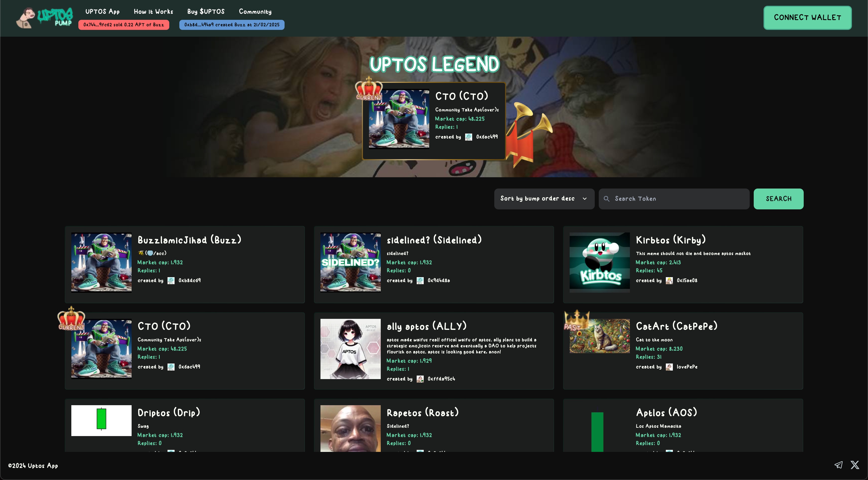Open the UPTOS App menu item

click(102, 12)
